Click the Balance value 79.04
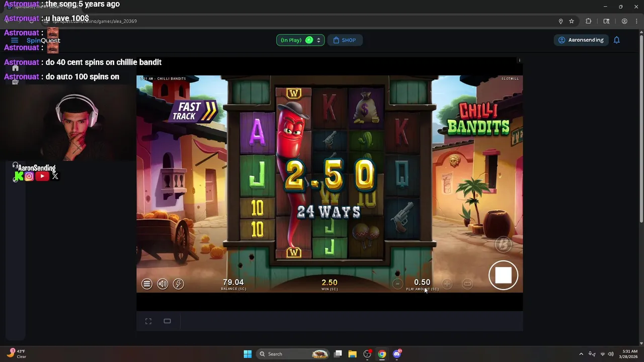Image resolution: width=644 pixels, height=362 pixels. click(x=233, y=283)
